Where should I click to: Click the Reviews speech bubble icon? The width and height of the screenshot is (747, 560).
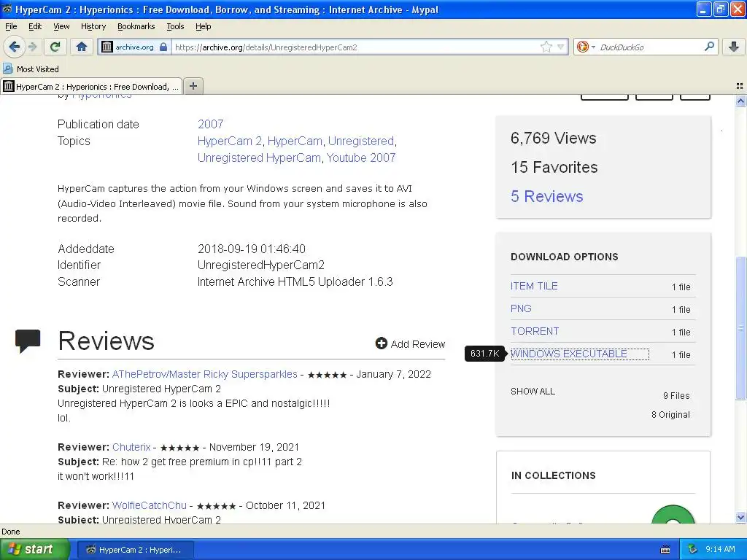click(28, 340)
